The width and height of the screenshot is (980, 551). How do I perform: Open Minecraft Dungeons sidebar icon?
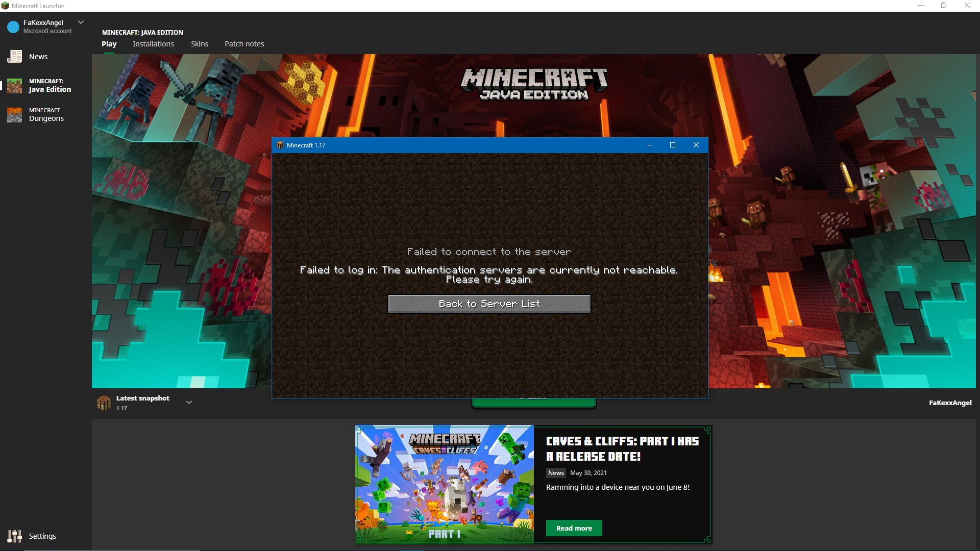pos(14,115)
